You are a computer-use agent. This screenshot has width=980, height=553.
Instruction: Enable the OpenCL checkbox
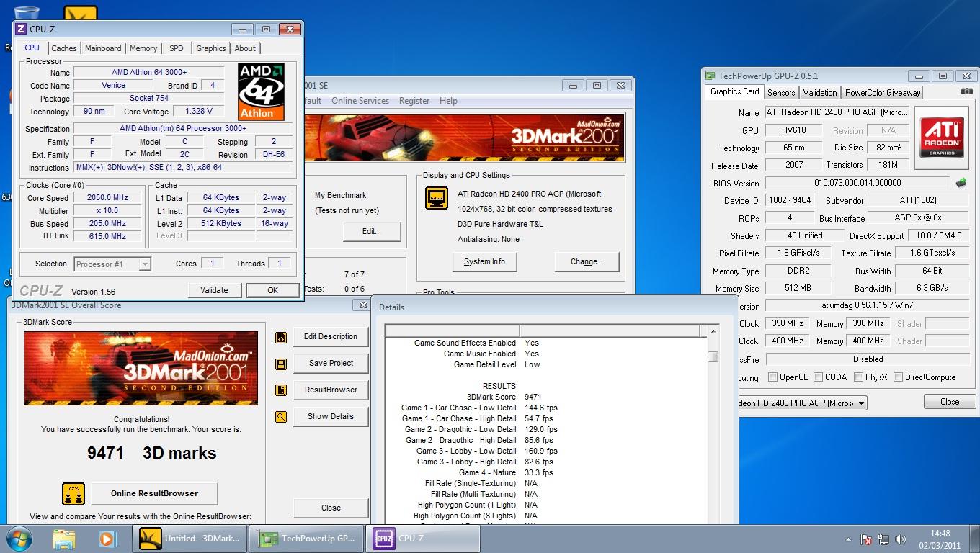click(772, 377)
